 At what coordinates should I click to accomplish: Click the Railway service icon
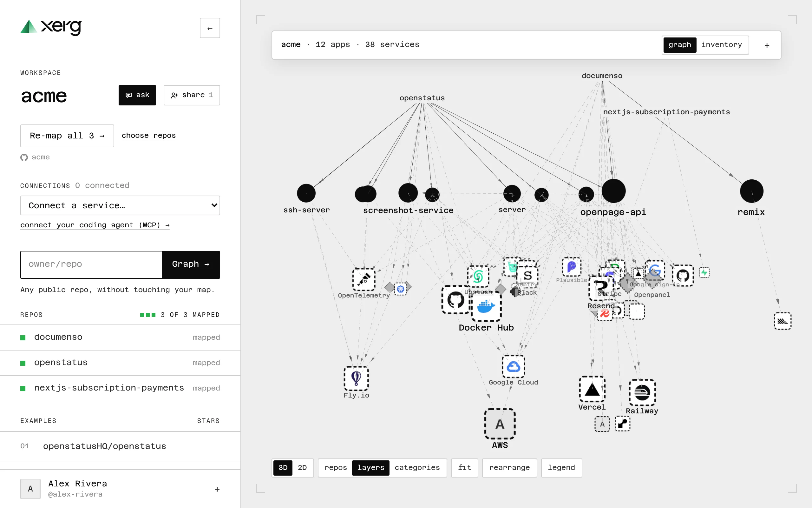coord(642,392)
